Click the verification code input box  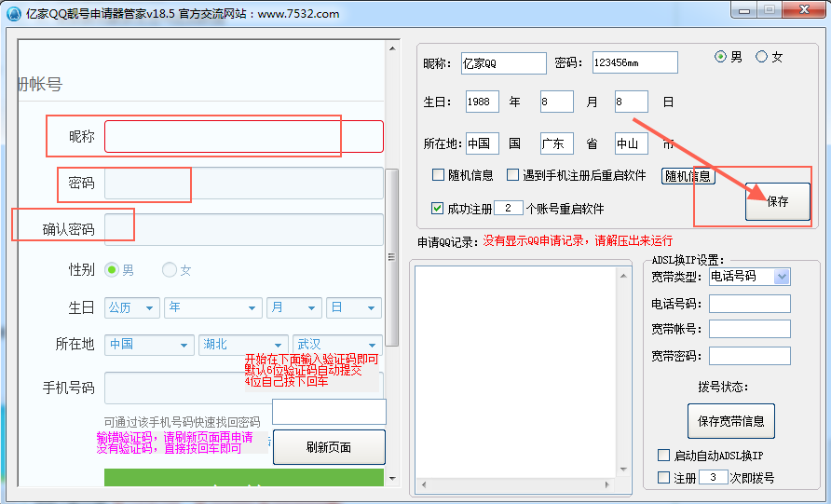pyautogui.click(x=329, y=412)
